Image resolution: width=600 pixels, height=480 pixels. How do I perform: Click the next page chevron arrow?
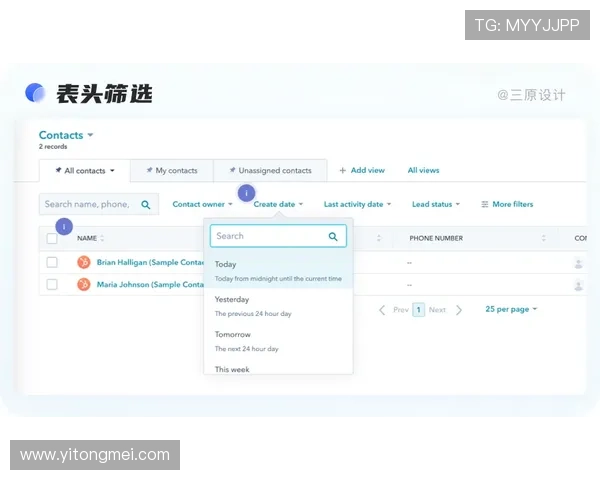459,310
